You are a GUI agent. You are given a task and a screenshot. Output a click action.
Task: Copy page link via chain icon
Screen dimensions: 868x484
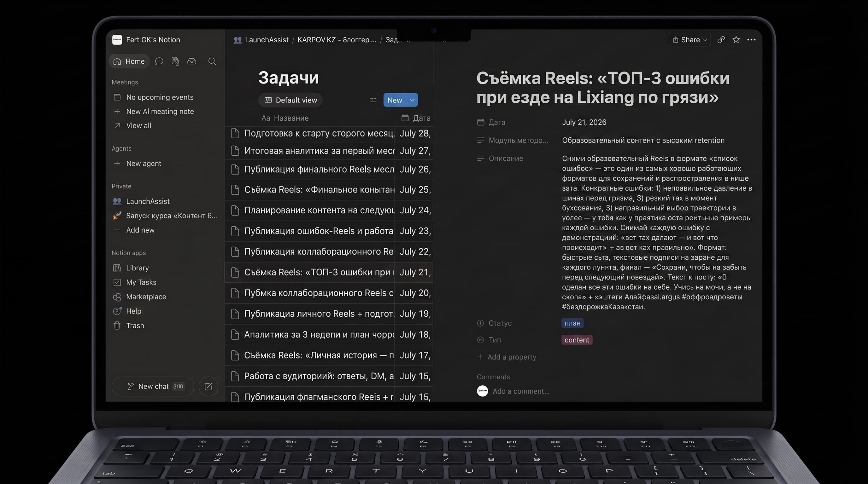point(721,40)
